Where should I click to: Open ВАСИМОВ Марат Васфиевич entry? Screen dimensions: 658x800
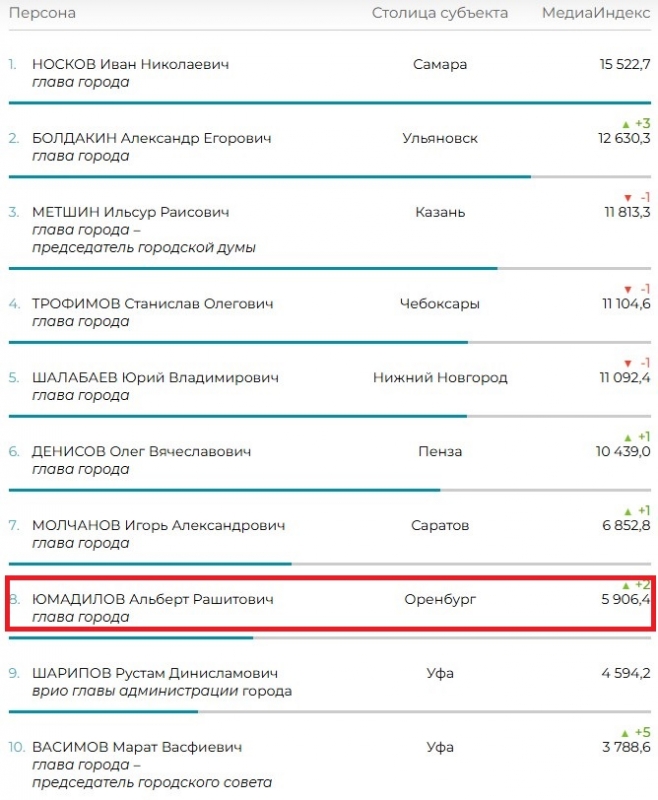click(137, 747)
